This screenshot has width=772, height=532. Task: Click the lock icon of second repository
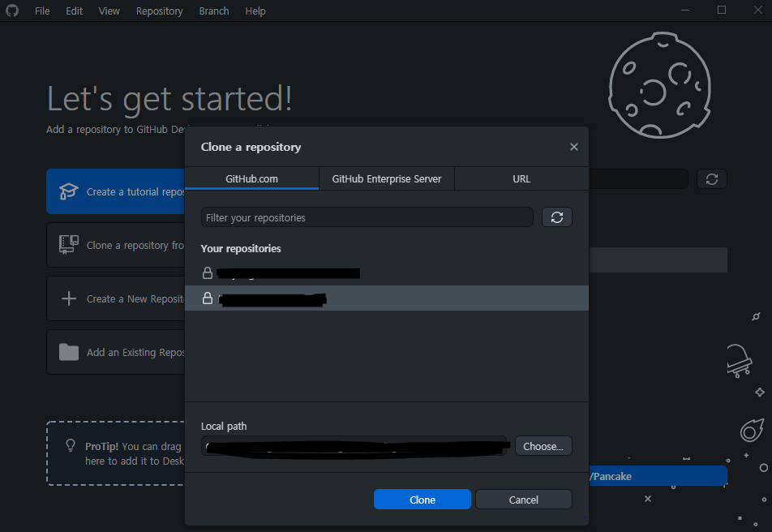pyautogui.click(x=208, y=298)
